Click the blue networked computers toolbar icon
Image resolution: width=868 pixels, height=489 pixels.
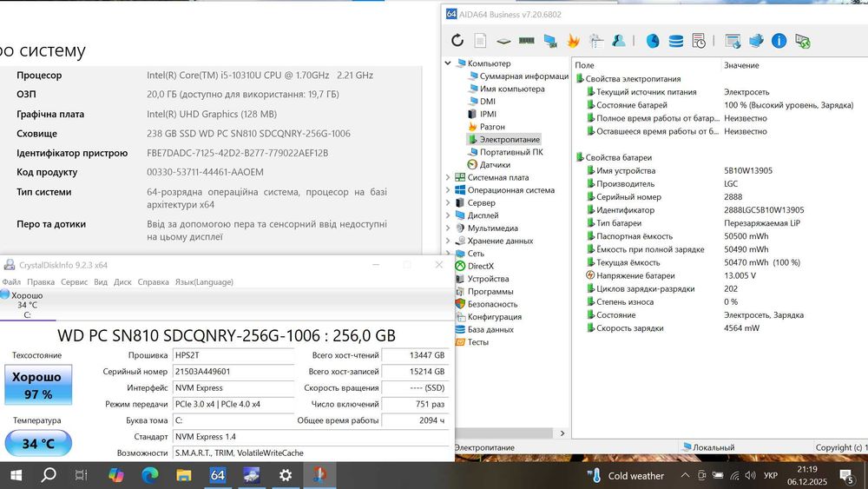[x=756, y=41]
